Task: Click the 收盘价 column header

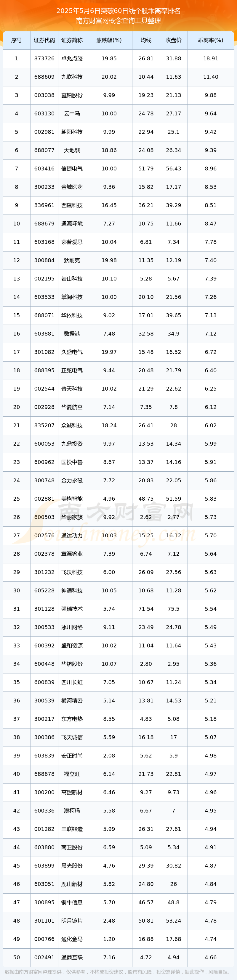Action: click(x=173, y=40)
